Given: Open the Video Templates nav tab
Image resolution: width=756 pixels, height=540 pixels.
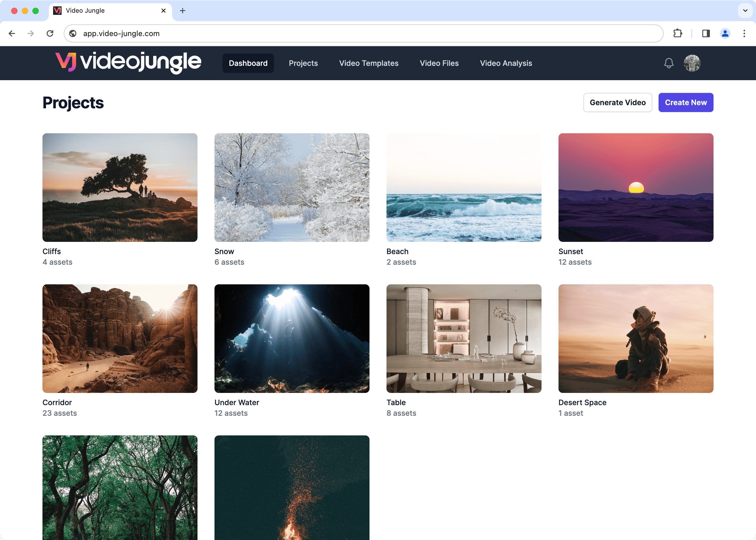Looking at the screenshot, I should tap(368, 63).
